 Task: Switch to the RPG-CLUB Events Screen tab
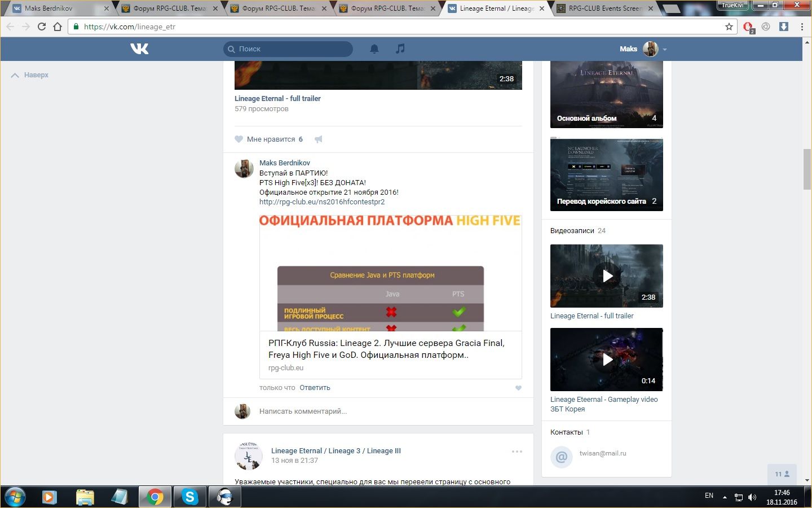point(605,8)
